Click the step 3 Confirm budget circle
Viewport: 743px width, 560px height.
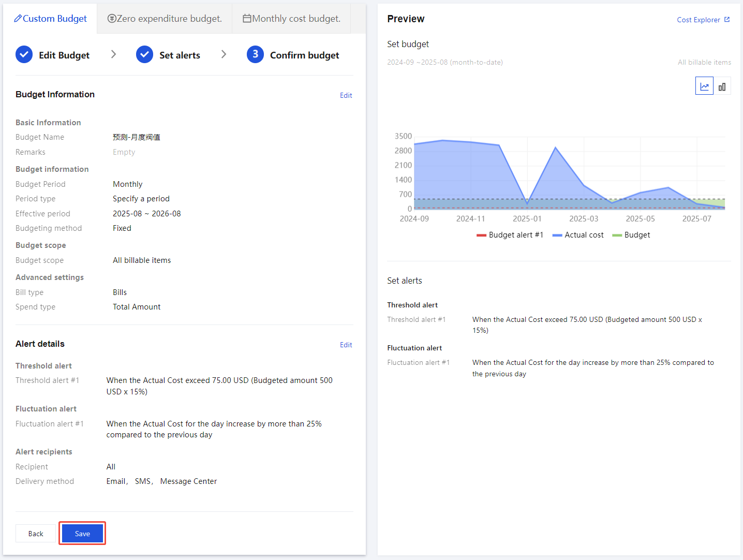tap(255, 55)
